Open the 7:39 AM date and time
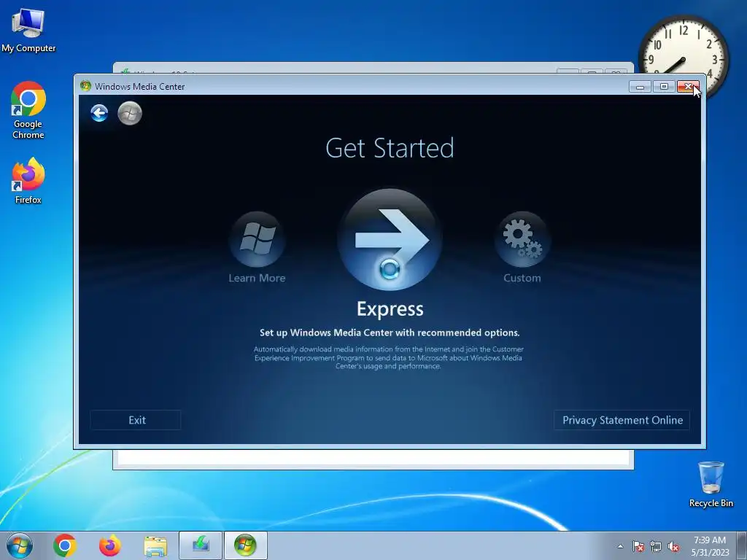This screenshot has height=560, width=747. pos(710,546)
